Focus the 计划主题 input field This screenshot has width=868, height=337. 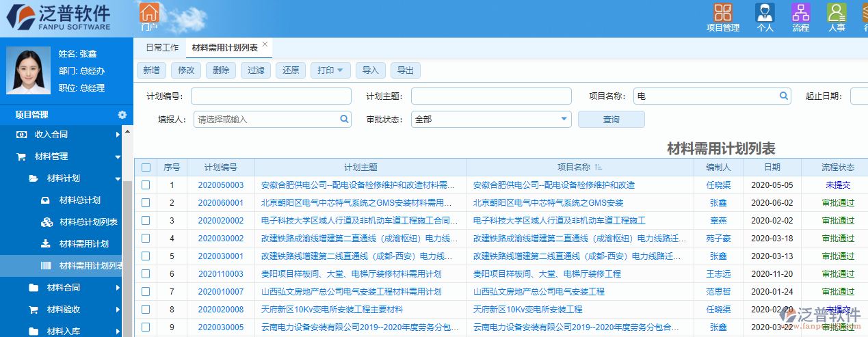(x=491, y=96)
